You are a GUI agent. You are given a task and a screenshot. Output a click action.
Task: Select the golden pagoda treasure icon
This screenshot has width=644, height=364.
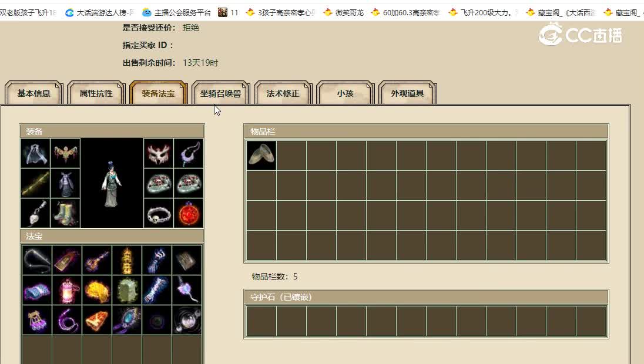pyautogui.click(x=127, y=260)
